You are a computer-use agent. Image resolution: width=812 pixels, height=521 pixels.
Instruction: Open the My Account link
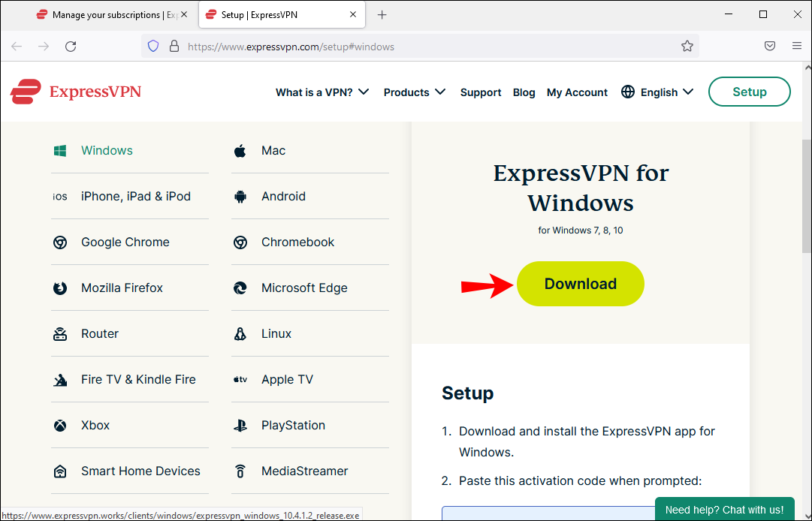(x=577, y=92)
